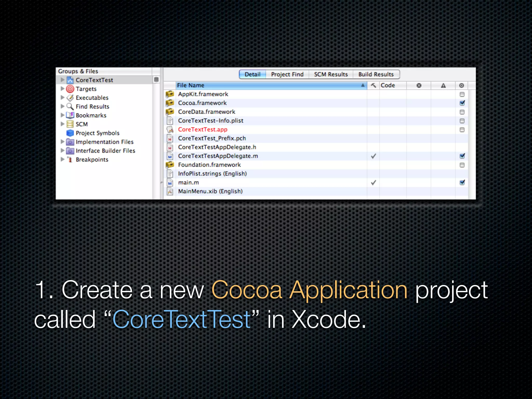This screenshot has width=532, height=399.
Task: Select the CoreTextTestAppDelegate.h file name
Action: coord(217,147)
